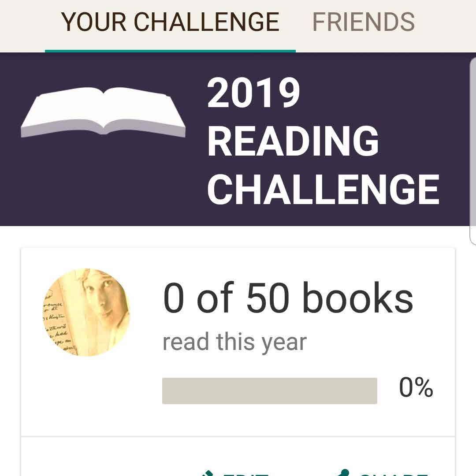Tap the "2019" year in banner
This screenshot has height=476, width=476.
point(253,93)
